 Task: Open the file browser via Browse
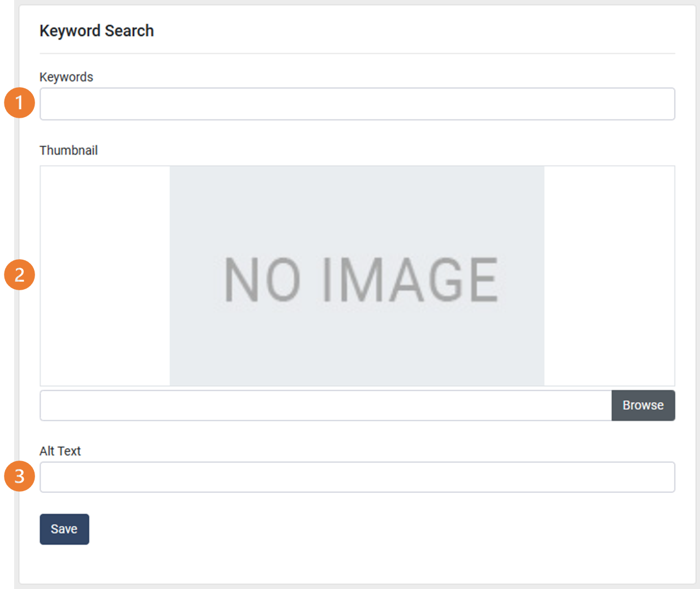[643, 405]
